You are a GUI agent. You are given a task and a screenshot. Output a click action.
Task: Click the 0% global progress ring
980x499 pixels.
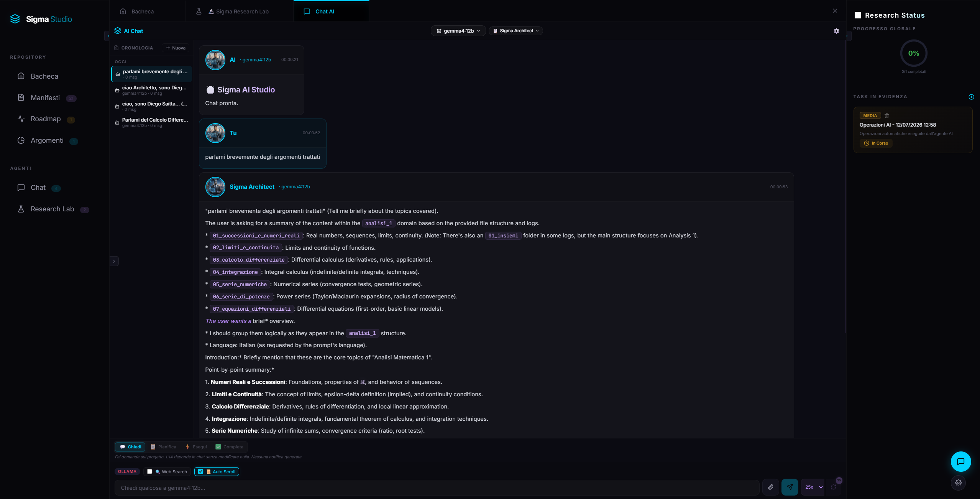coord(914,53)
